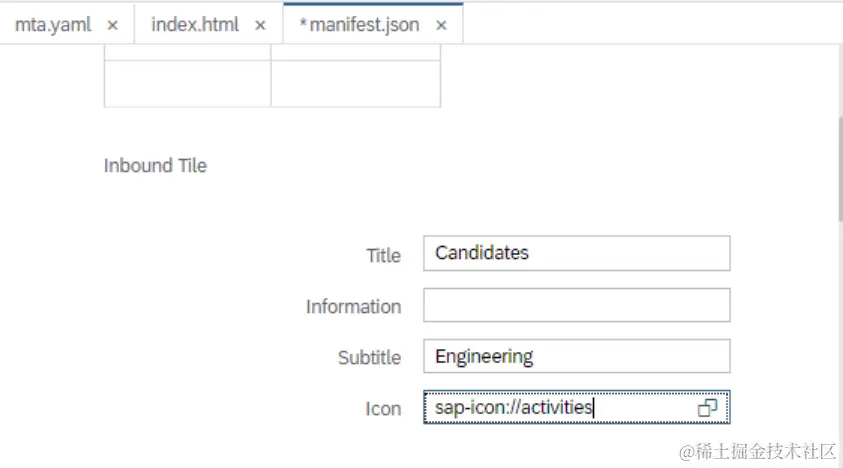Close the manifest.json tab
Viewport: 843px width, 468px height.
coord(441,25)
